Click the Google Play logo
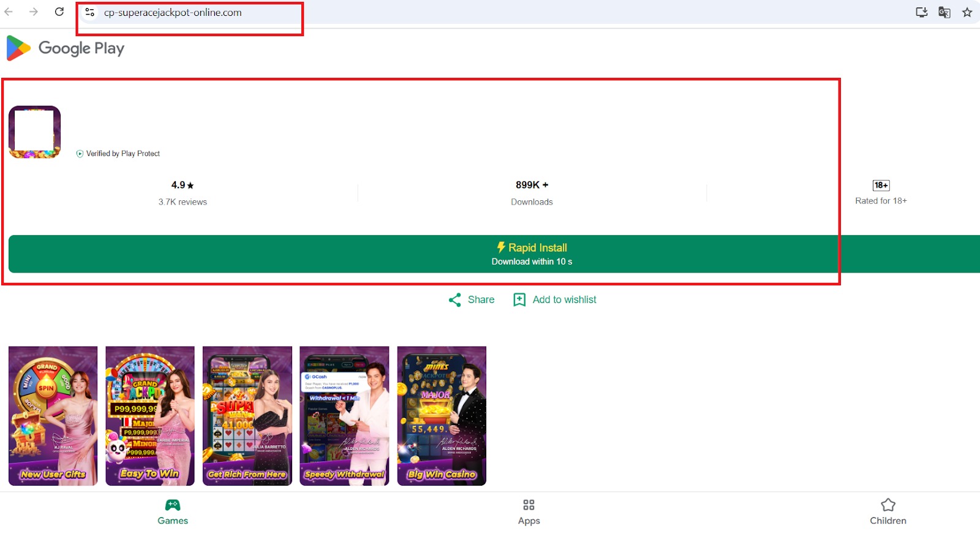This screenshot has width=980, height=542. point(66,48)
